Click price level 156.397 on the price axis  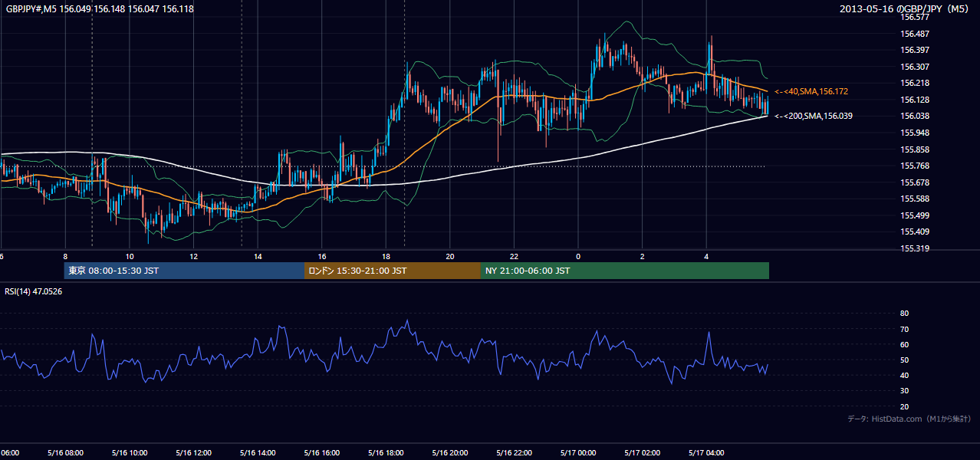(915, 50)
